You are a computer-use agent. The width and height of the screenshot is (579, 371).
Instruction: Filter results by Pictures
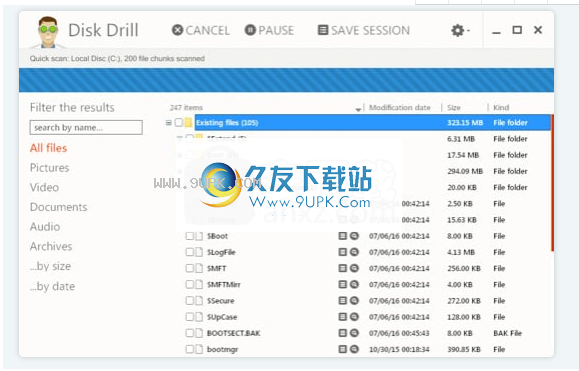(49, 168)
